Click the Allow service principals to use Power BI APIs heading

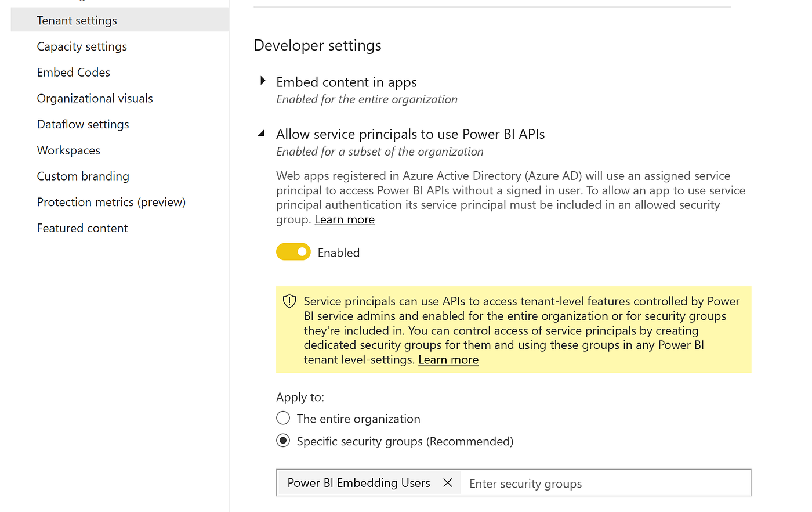pos(411,134)
